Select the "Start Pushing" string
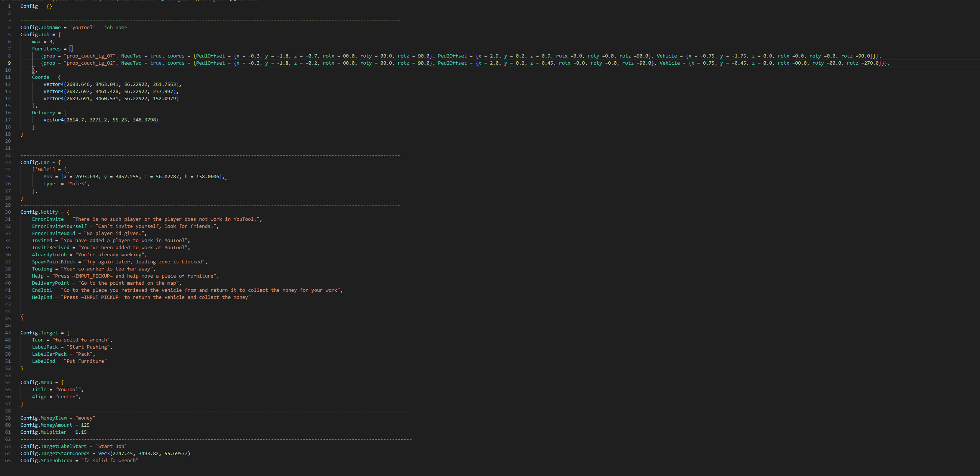This screenshot has height=476, width=980. tap(88, 347)
